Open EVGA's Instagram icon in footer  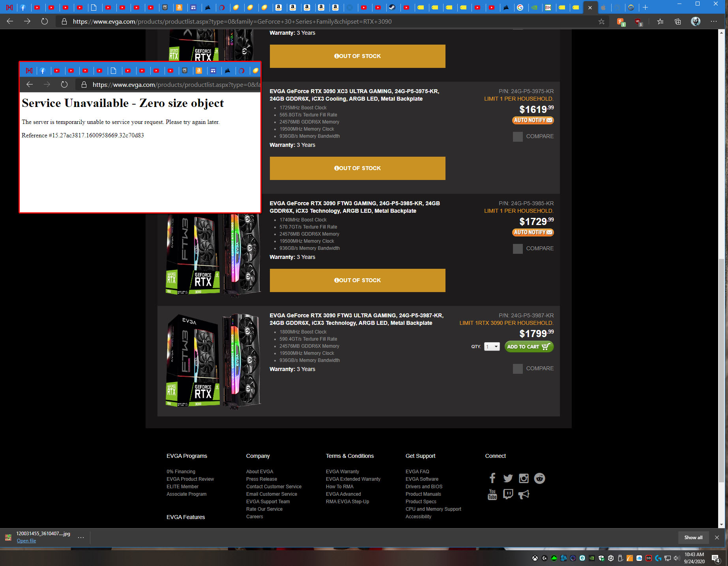(524, 478)
